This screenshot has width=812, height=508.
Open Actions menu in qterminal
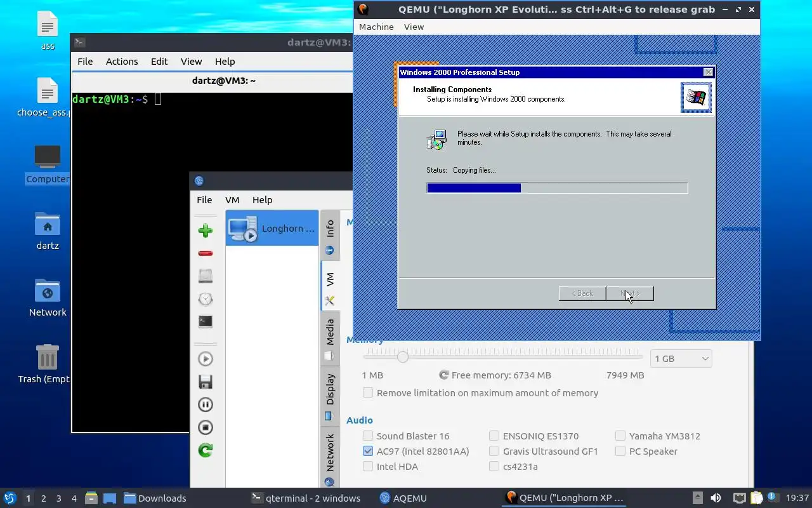coord(122,62)
